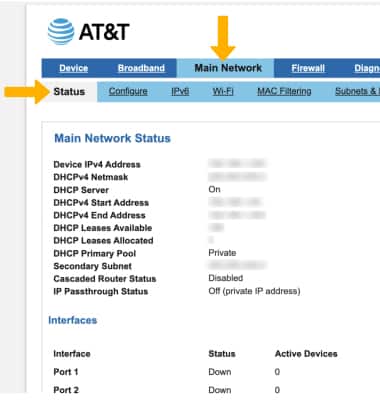Image resolution: width=380 pixels, height=400 pixels.
Task: Click the AT&T wordmark text
Action: pyautogui.click(x=104, y=32)
